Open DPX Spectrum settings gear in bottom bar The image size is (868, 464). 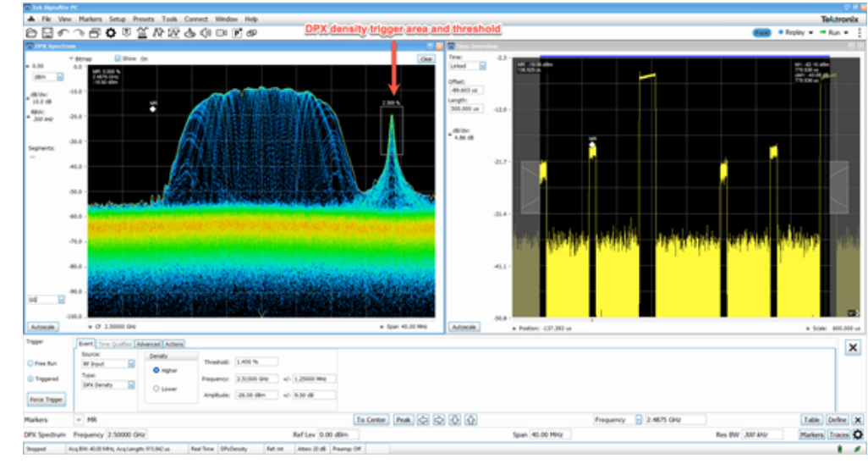pos(858,434)
